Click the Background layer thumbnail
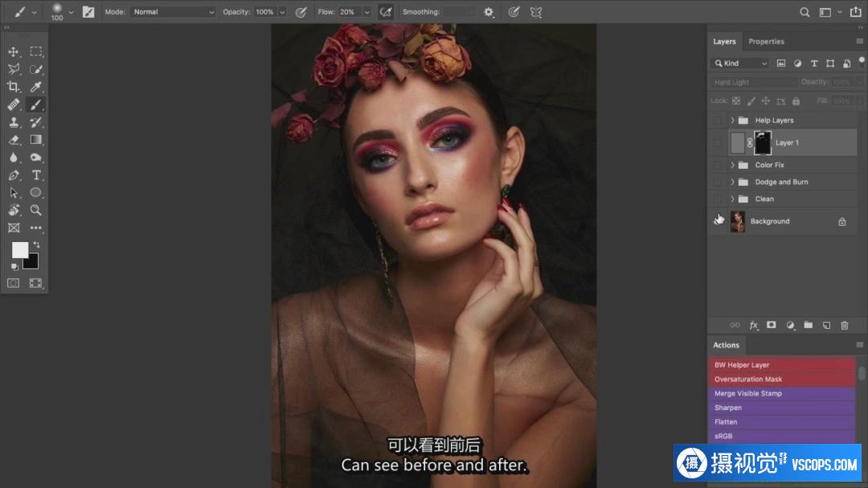 point(737,221)
